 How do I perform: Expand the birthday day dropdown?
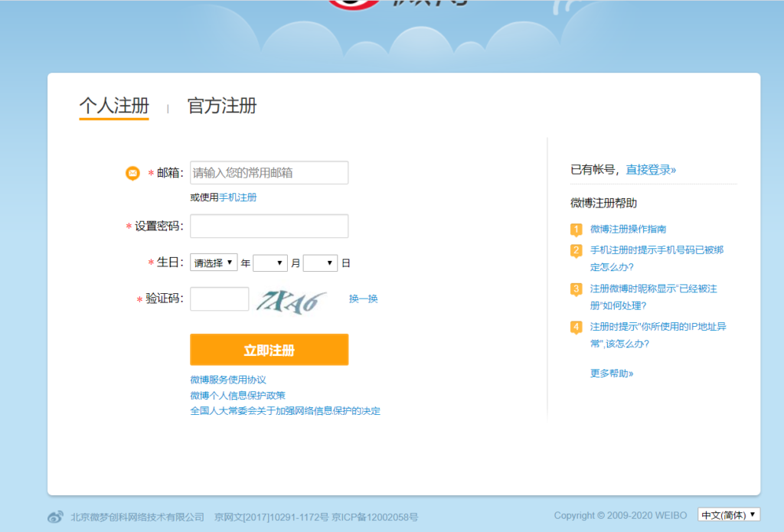click(320, 263)
